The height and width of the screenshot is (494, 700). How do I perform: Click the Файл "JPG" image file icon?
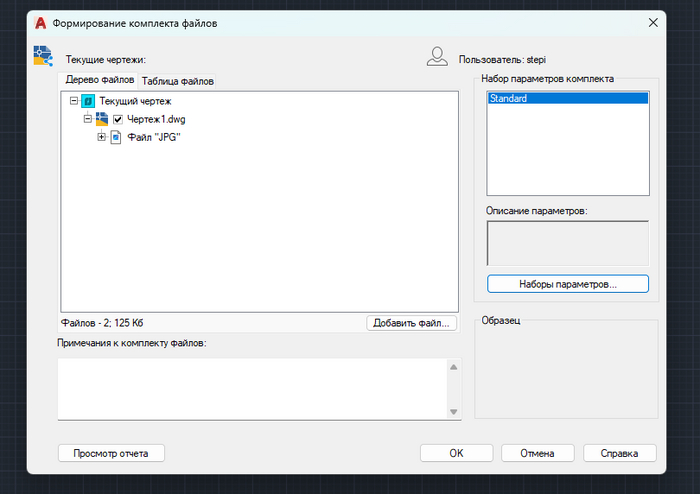coord(116,137)
